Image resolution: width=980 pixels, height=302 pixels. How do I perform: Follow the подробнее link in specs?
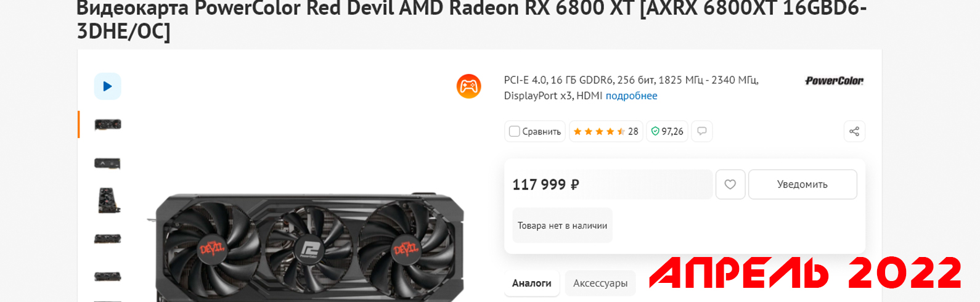[631, 96]
